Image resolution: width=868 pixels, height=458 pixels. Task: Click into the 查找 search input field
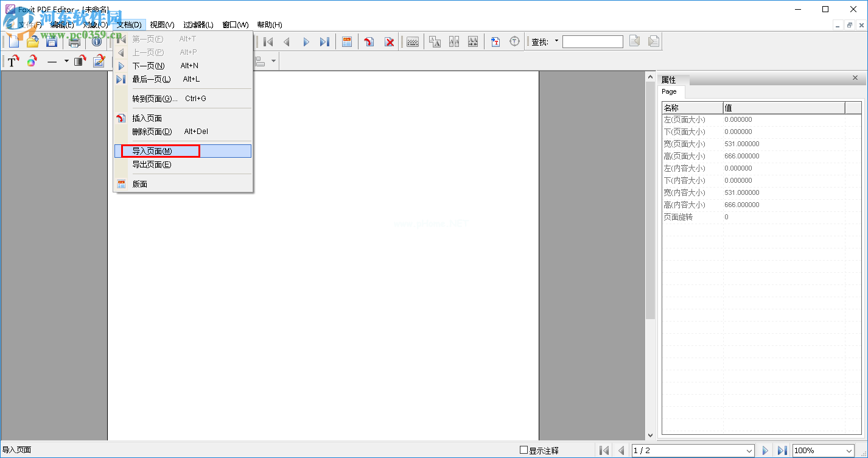593,41
